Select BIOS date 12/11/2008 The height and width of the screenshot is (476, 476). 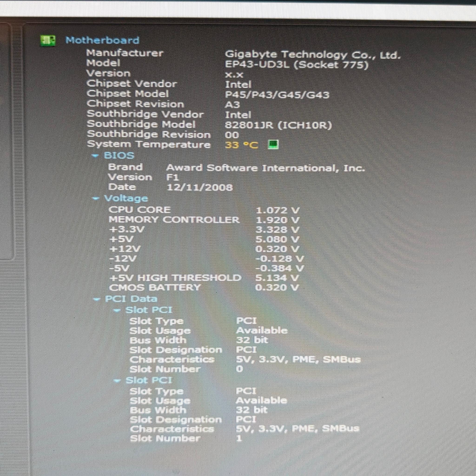200,188
